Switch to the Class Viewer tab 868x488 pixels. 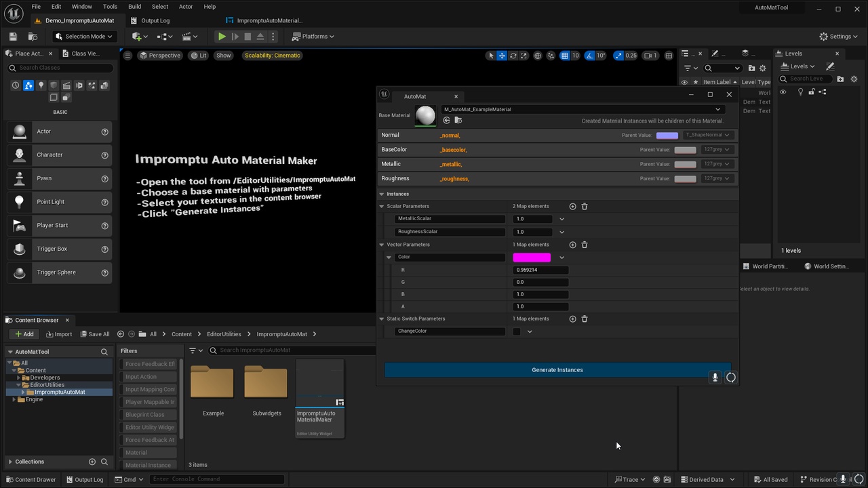pos(81,54)
